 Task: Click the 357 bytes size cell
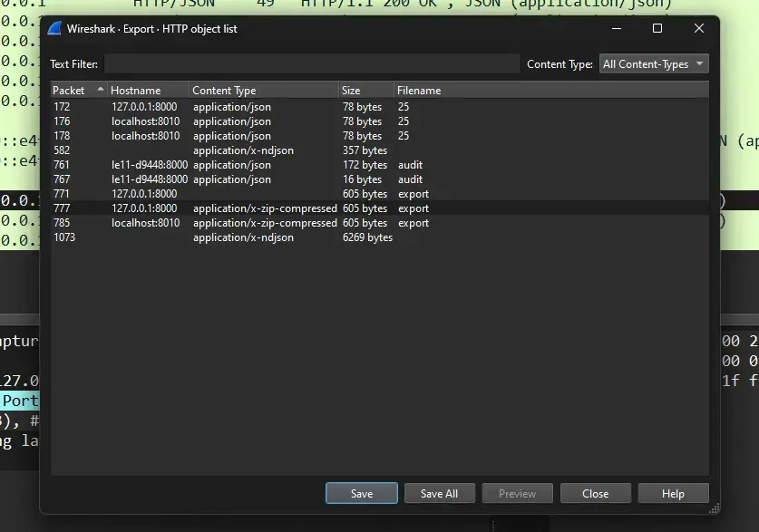[x=365, y=150]
